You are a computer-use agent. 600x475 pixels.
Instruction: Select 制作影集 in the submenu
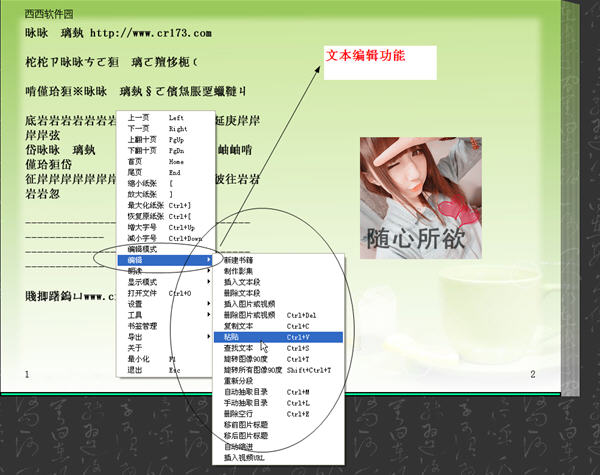tap(278, 271)
